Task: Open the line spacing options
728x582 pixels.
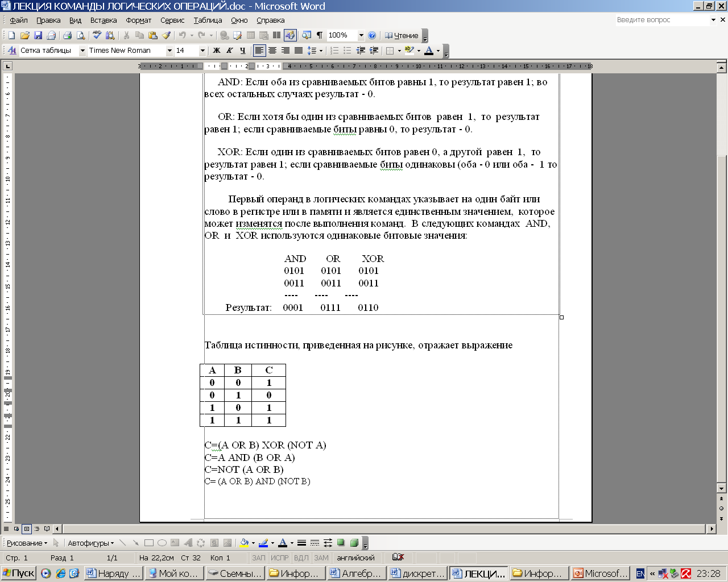Action: coord(312,51)
